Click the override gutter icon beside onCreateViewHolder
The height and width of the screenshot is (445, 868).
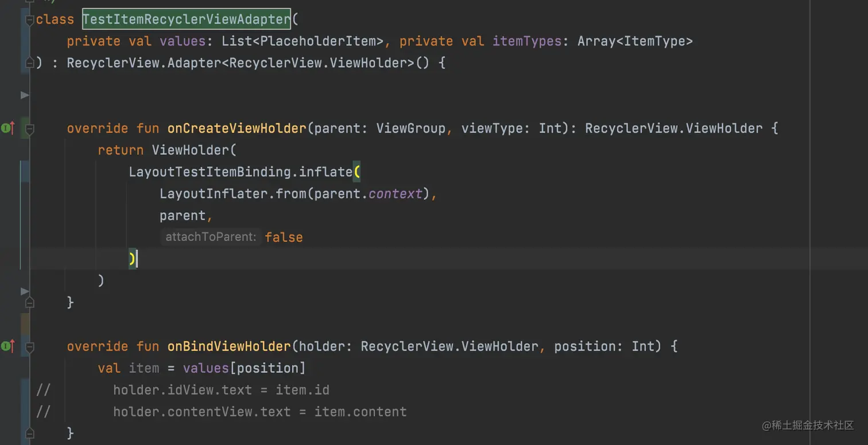[x=7, y=128]
